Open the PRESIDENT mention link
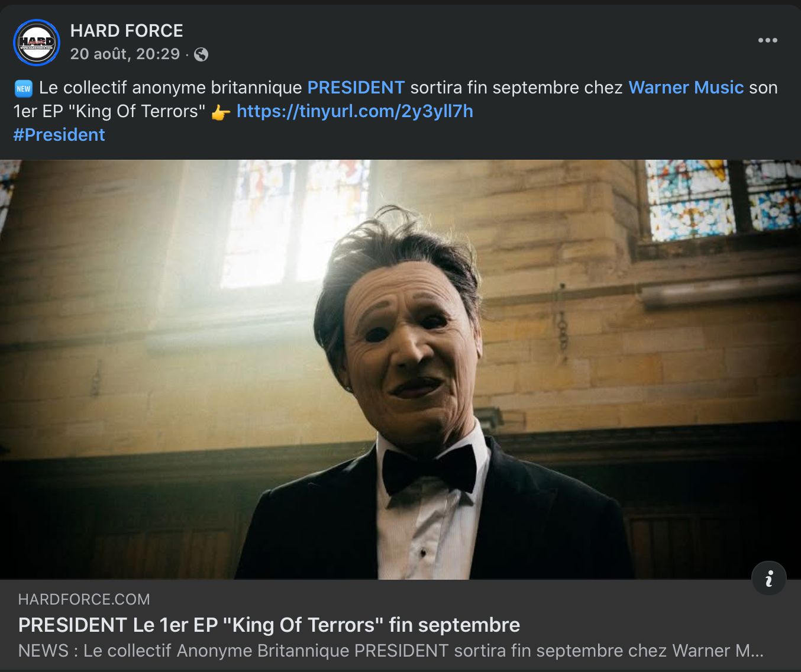Viewport: 801px width, 672px height. tap(356, 88)
